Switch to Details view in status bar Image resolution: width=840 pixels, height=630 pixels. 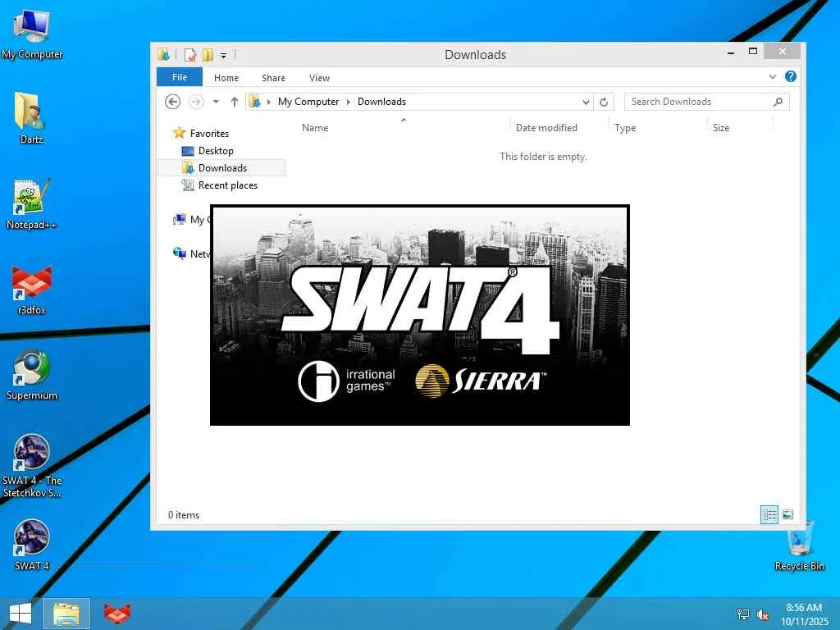pyautogui.click(x=769, y=515)
